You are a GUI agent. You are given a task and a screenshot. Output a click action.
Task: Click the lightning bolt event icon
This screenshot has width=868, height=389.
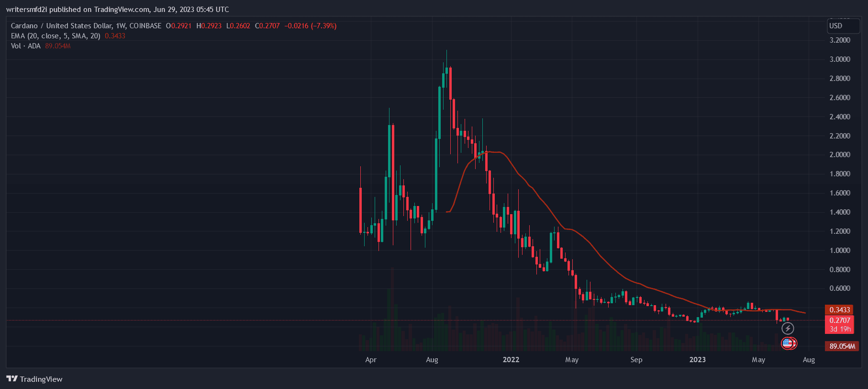click(788, 329)
